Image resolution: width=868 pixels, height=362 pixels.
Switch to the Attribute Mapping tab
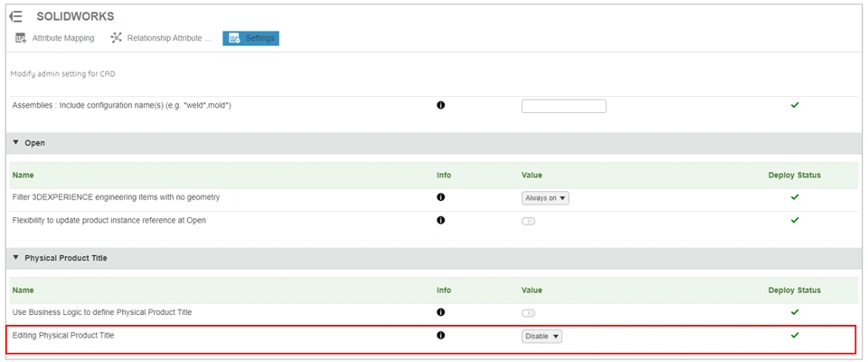pyautogui.click(x=62, y=38)
